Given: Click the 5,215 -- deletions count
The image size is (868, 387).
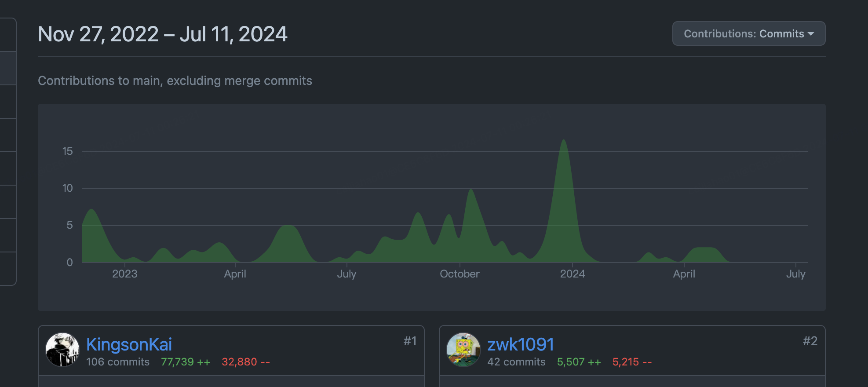Looking at the screenshot, I should (632, 362).
